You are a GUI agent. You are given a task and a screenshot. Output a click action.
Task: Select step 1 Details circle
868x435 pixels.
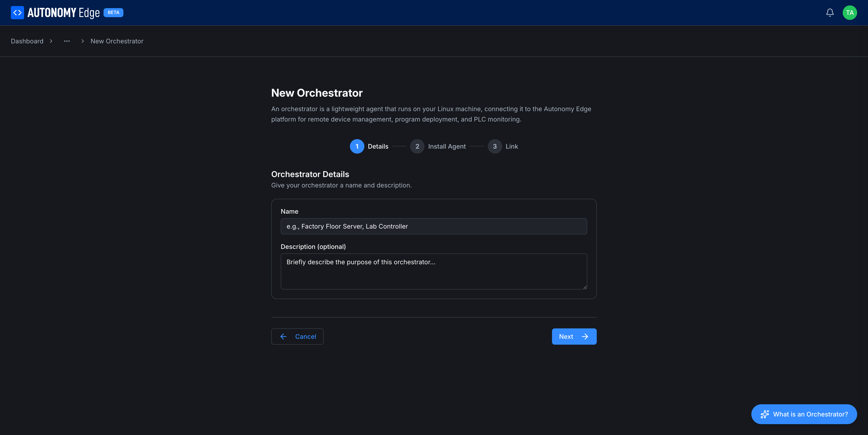[x=357, y=146]
